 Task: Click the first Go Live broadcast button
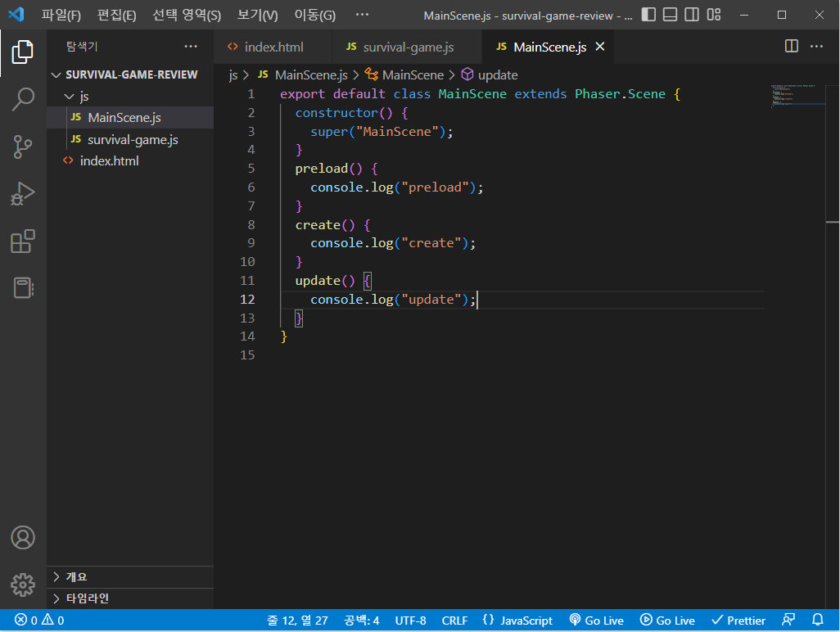596,621
